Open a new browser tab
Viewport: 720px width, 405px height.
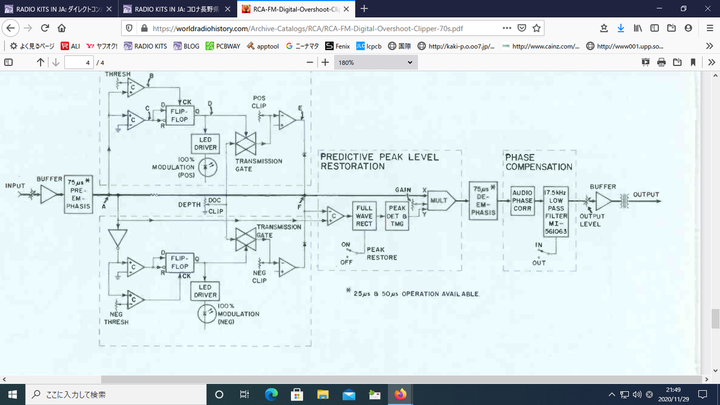click(x=364, y=8)
